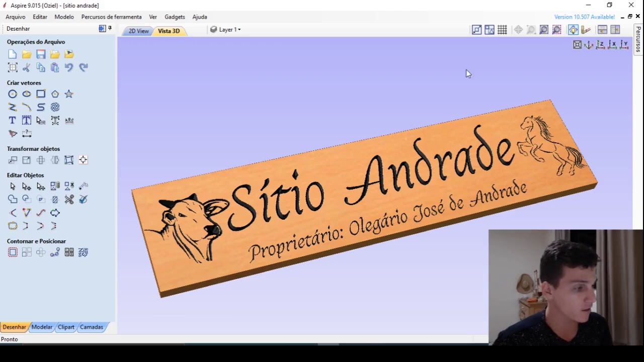Viewport: 644px width, 362px height.
Task: Click zoom to fit magnifier icon
Action: (x=544, y=30)
